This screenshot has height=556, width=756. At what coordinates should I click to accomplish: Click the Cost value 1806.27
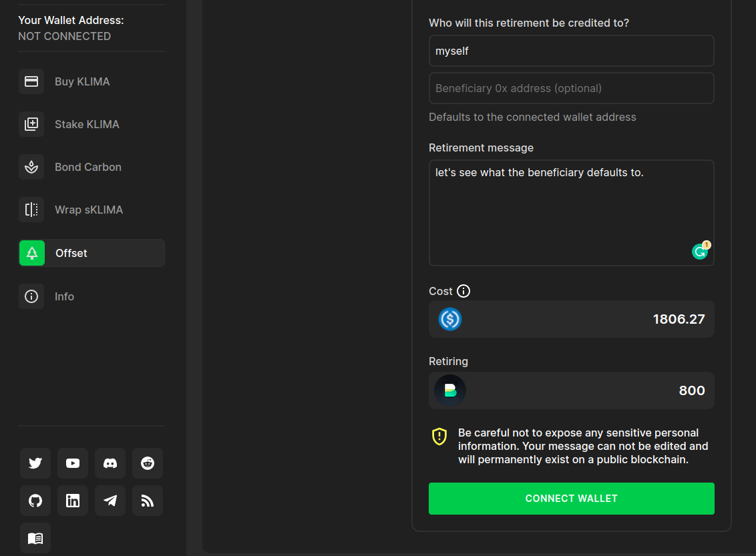(679, 319)
